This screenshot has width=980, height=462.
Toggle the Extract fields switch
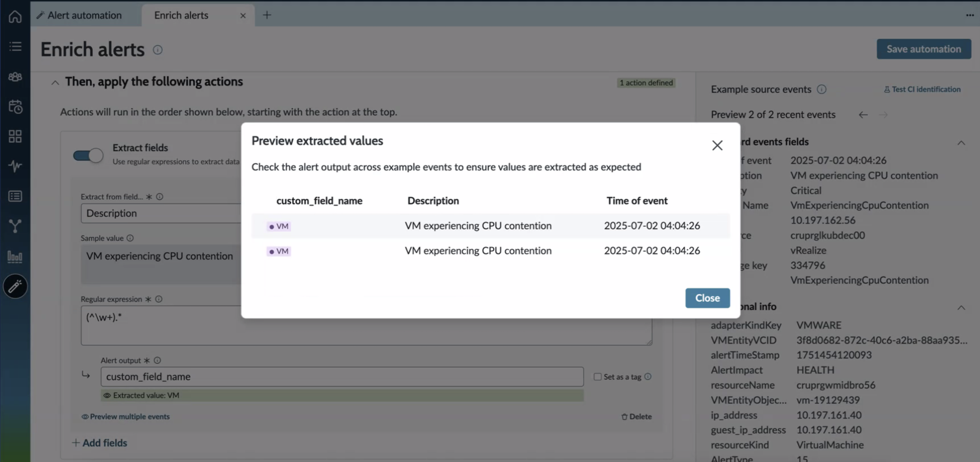pos(88,155)
